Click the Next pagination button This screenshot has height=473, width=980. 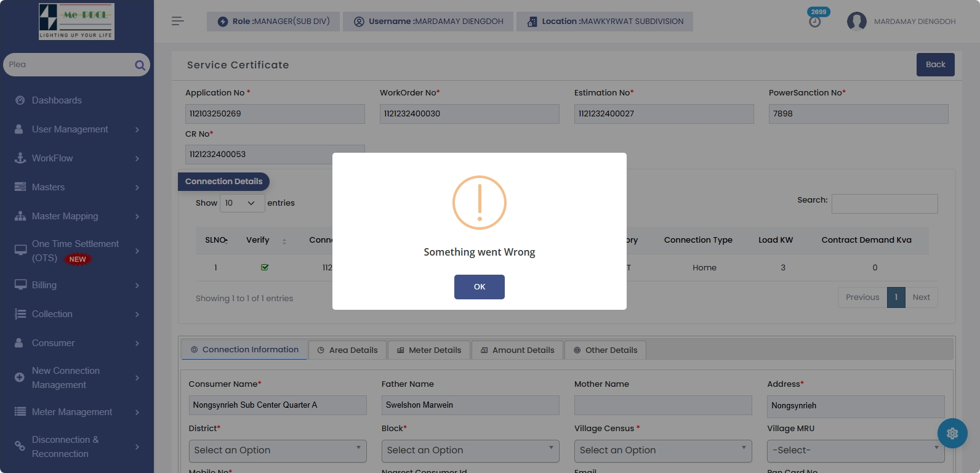pyautogui.click(x=921, y=297)
